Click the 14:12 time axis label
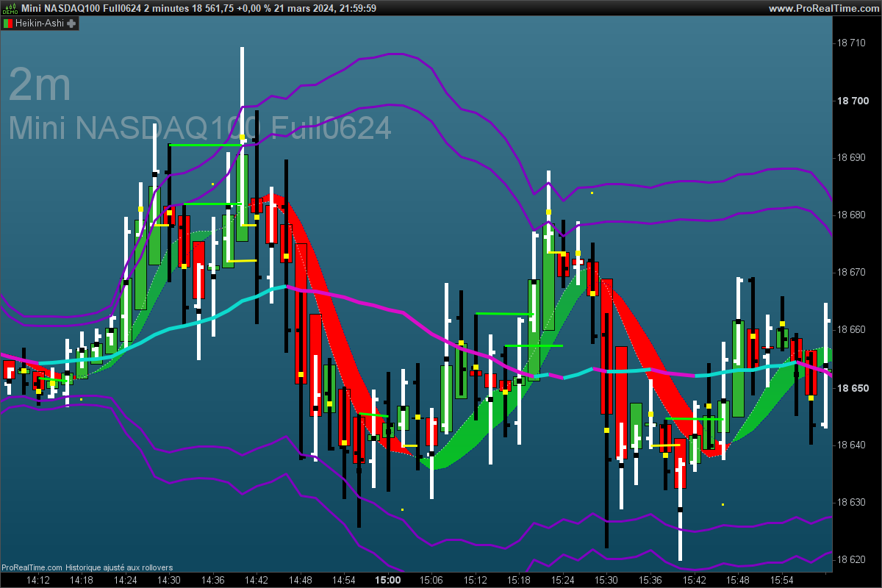Viewport: 882px width, 588px height. pyautogui.click(x=38, y=580)
